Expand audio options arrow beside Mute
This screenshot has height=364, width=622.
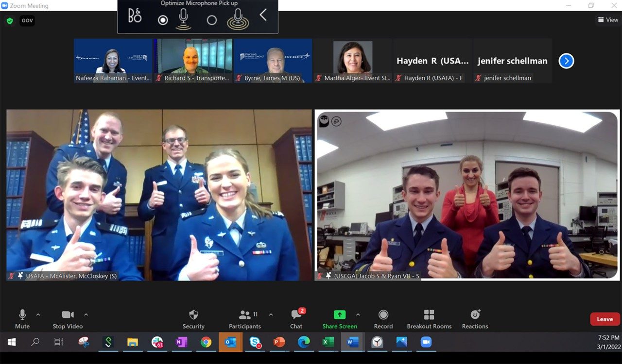click(38, 314)
